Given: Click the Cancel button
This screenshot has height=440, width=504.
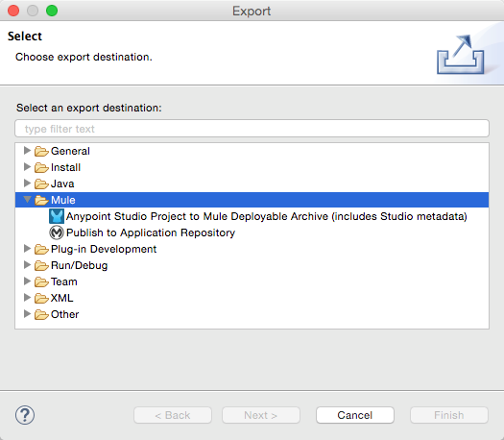Looking at the screenshot, I should click(355, 415).
